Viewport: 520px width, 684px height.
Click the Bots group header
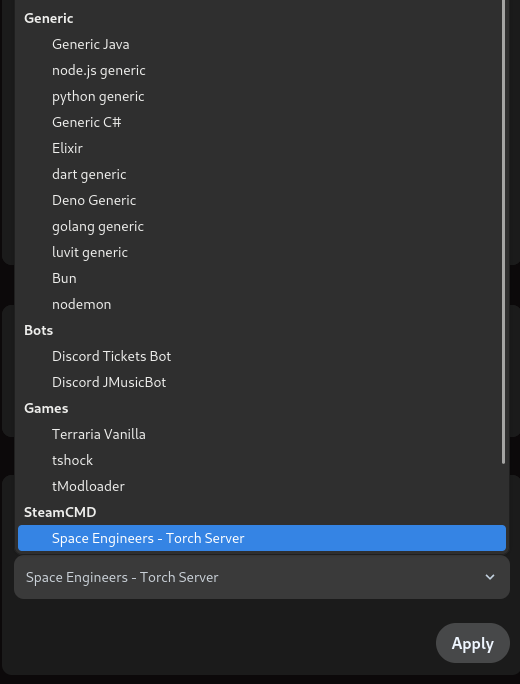click(38, 330)
